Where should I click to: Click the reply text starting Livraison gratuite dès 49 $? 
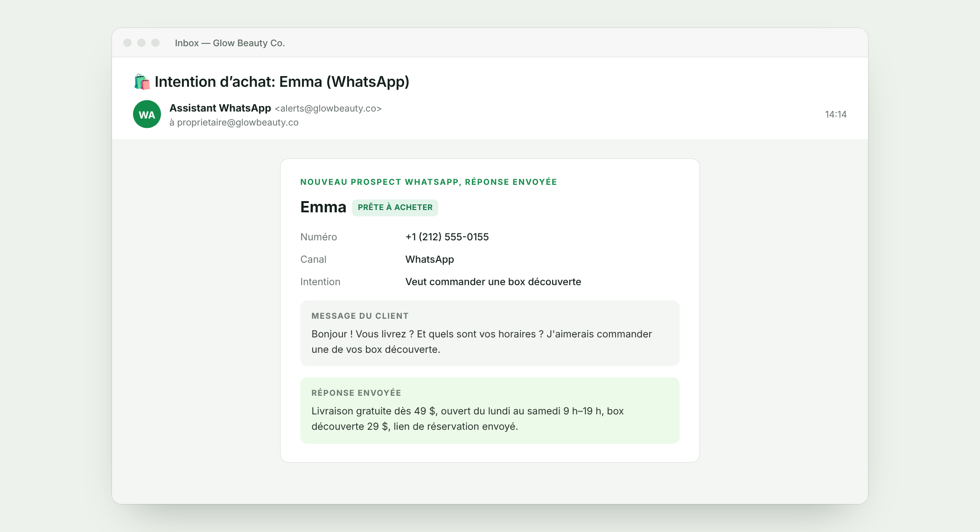coord(468,419)
